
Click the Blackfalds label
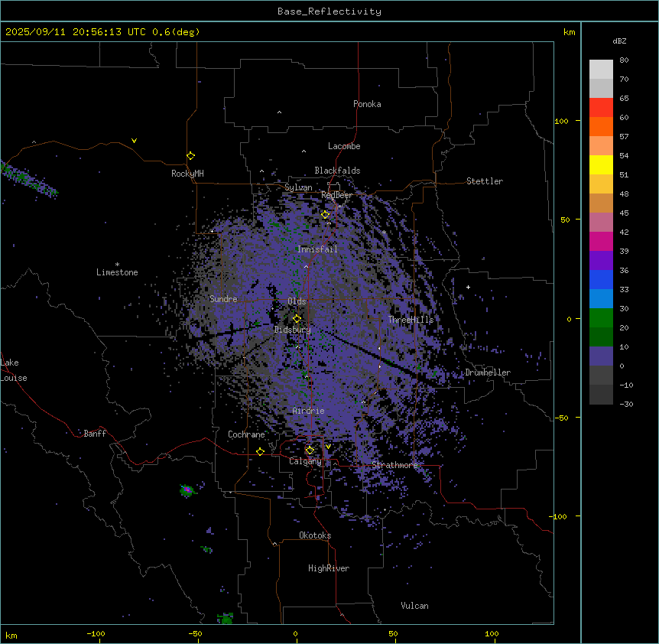(x=337, y=171)
